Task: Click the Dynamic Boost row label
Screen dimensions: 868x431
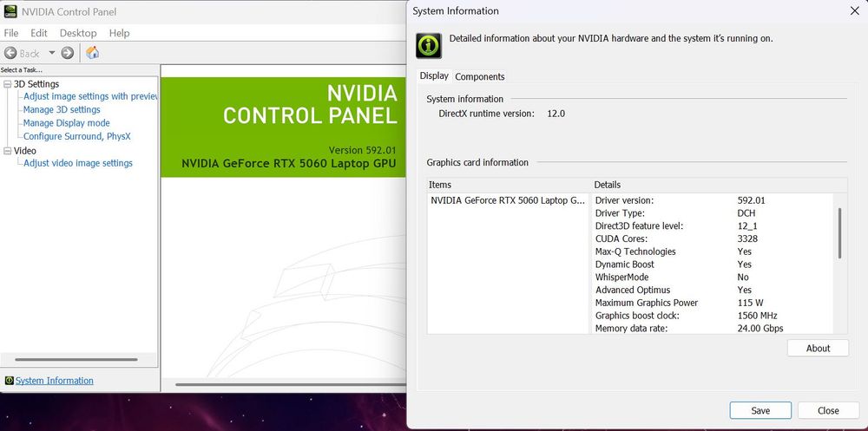Action: click(624, 264)
